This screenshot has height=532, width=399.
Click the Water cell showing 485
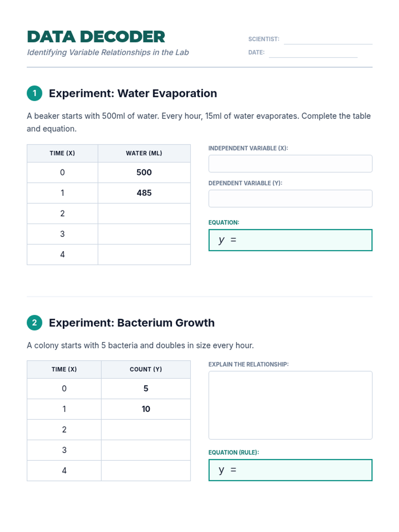click(x=144, y=193)
